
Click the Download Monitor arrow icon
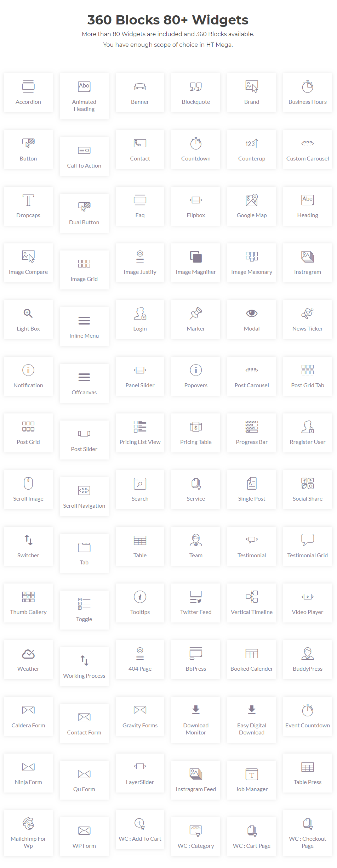196,710
